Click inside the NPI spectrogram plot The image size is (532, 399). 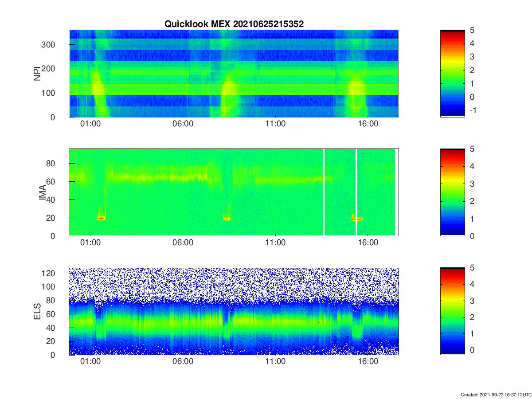[x=234, y=73]
